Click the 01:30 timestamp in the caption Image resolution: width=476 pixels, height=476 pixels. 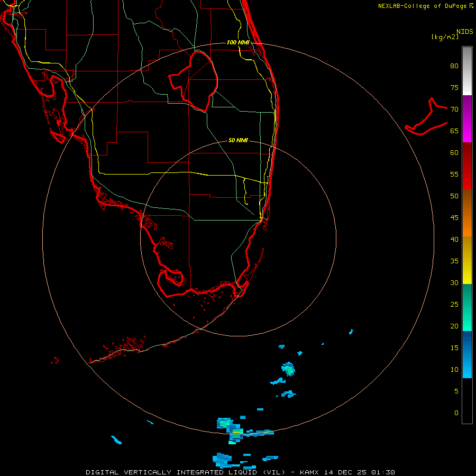click(x=383, y=472)
